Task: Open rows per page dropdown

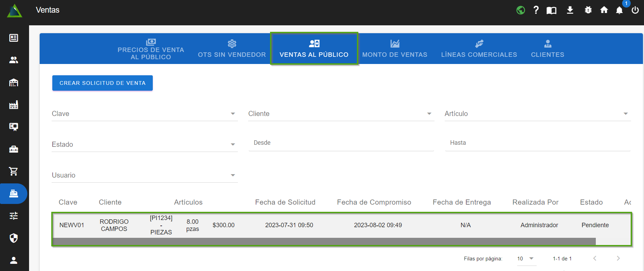Action: pos(526,259)
